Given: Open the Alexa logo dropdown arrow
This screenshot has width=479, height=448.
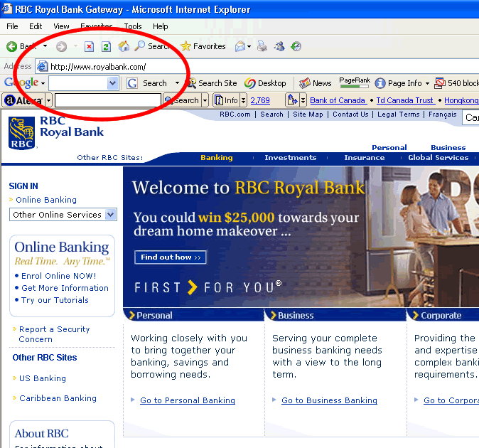Looking at the screenshot, I should 48,100.
